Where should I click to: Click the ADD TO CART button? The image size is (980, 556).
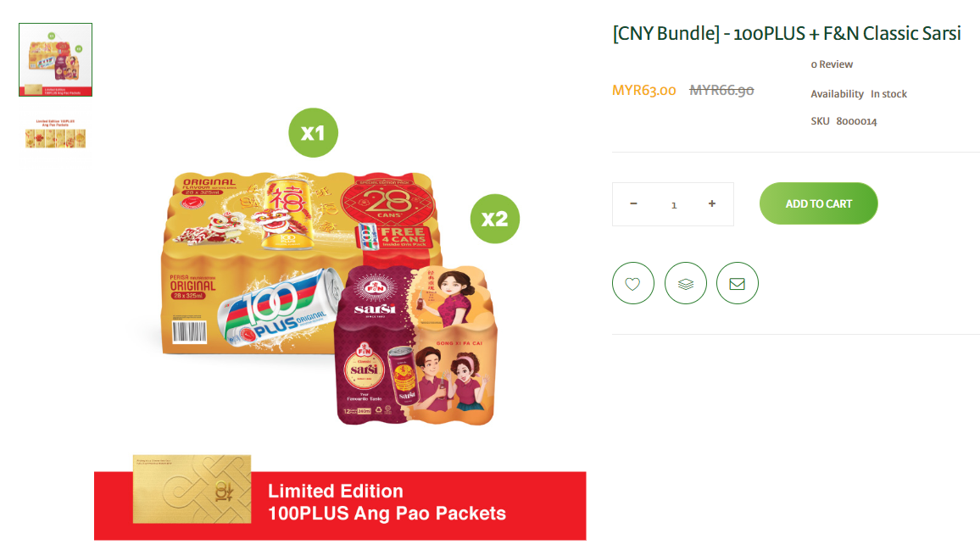(819, 203)
